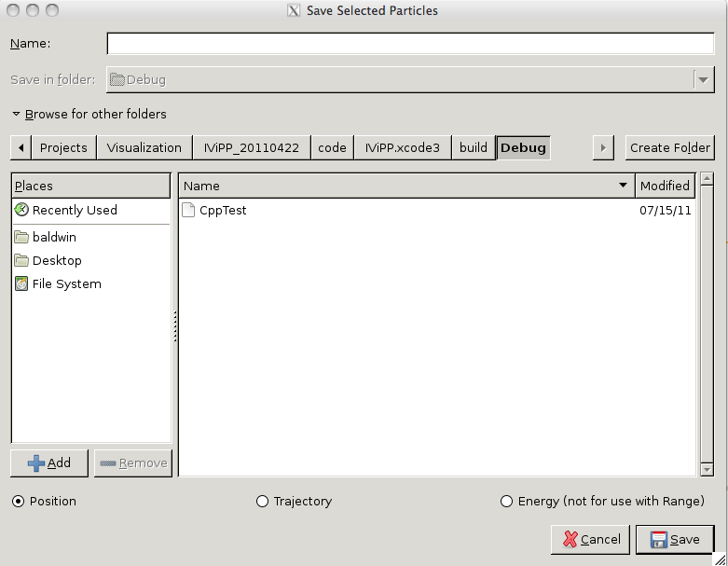728x566 pixels.
Task: Click the baldwin folder icon
Action: coord(21,237)
